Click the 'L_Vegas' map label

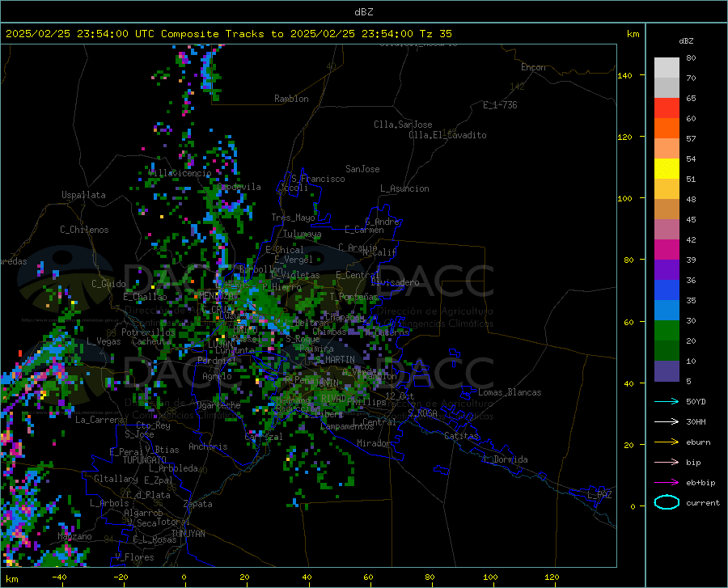pos(104,341)
